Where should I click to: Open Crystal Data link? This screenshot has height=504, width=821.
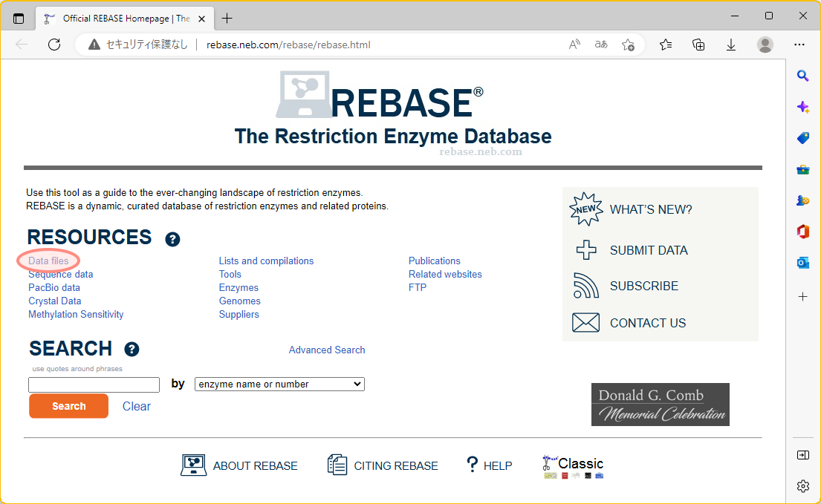54,301
